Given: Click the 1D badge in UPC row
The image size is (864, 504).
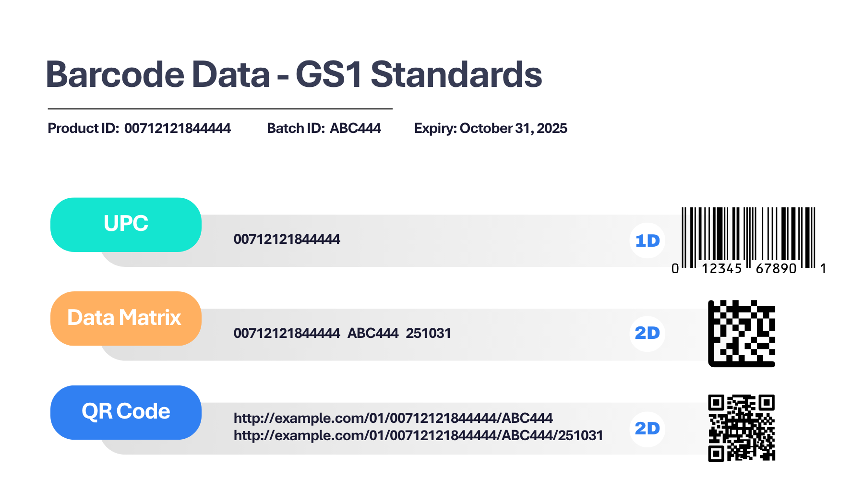Looking at the screenshot, I should point(647,240).
